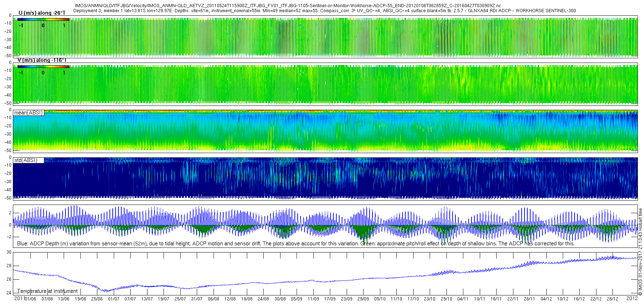Click the 23/09 date tick label

pos(347,299)
